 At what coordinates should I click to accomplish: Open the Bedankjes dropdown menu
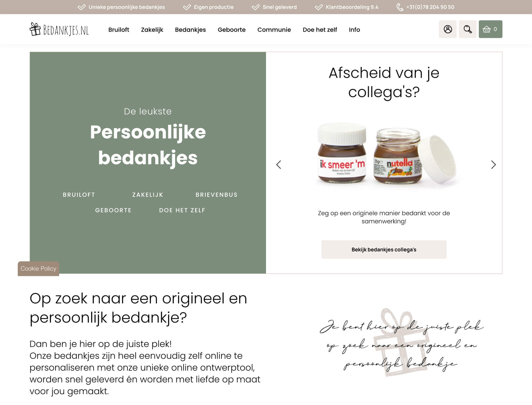[x=190, y=29]
